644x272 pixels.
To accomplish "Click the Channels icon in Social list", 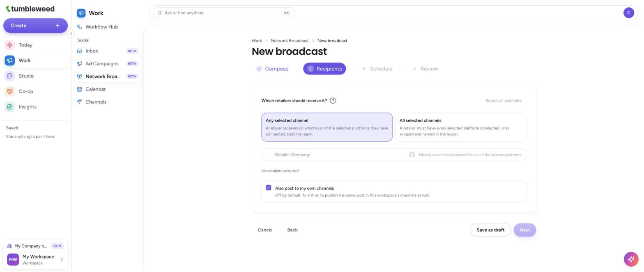I will click(80, 102).
